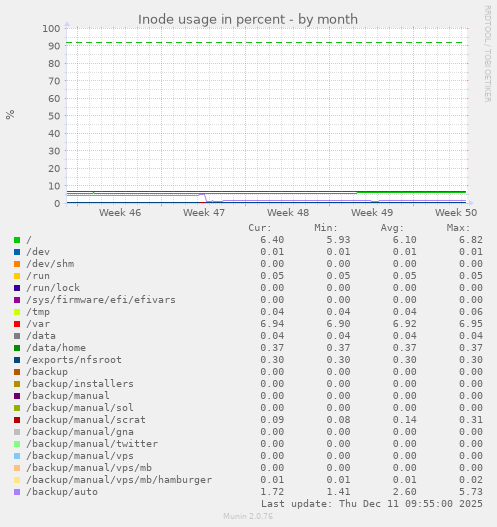Click the 'Week 48' axis label
Screen dimensions: 497x527
point(288,212)
